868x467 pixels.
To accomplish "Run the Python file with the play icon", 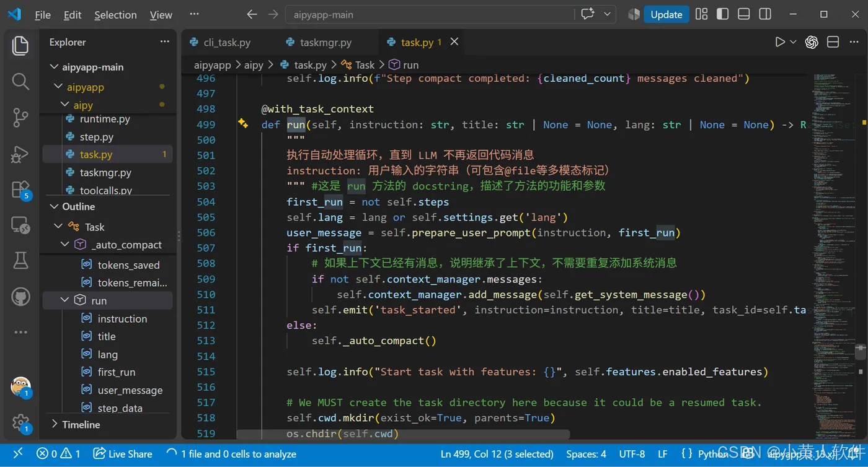I will coord(780,42).
